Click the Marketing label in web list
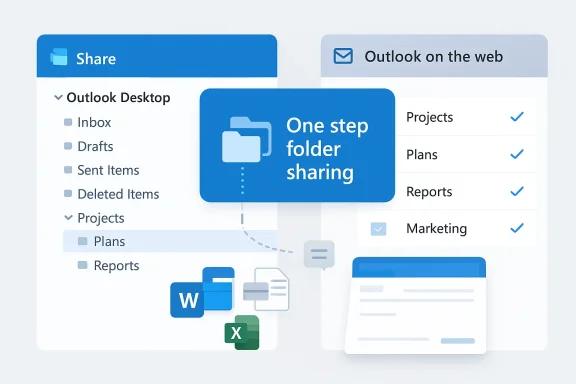 (x=436, y=229)
